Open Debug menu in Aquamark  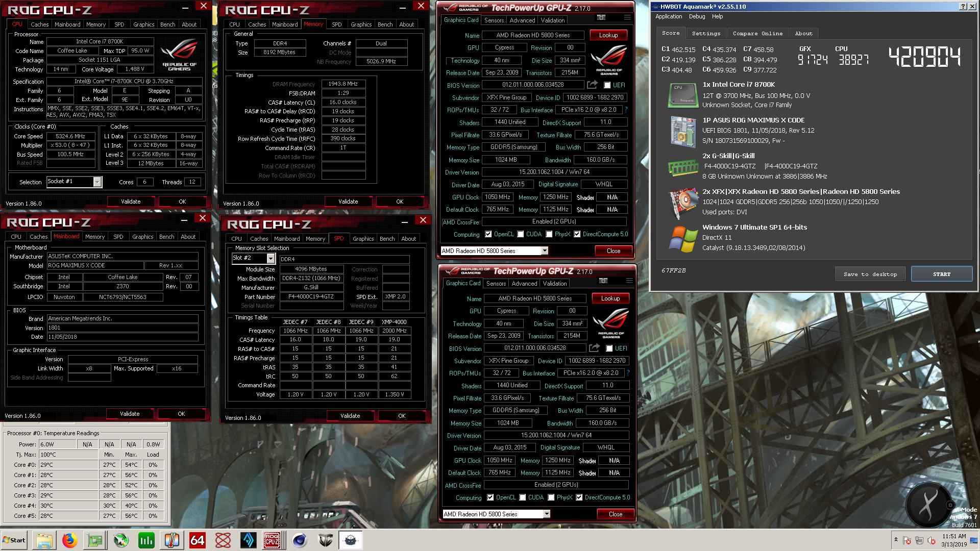697,16
